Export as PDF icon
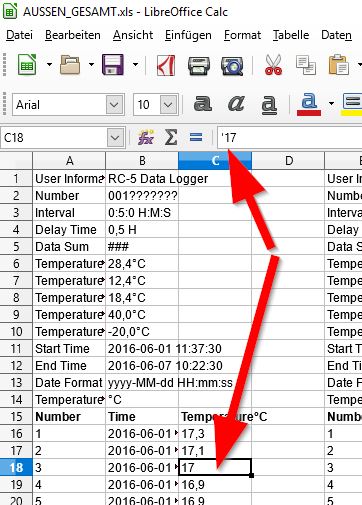This screenshot has height=505, width=362. pos(166,65)
